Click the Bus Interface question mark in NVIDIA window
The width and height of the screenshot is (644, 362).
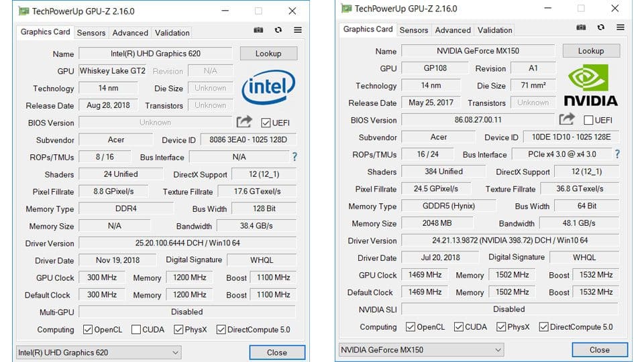click(617, 154)
